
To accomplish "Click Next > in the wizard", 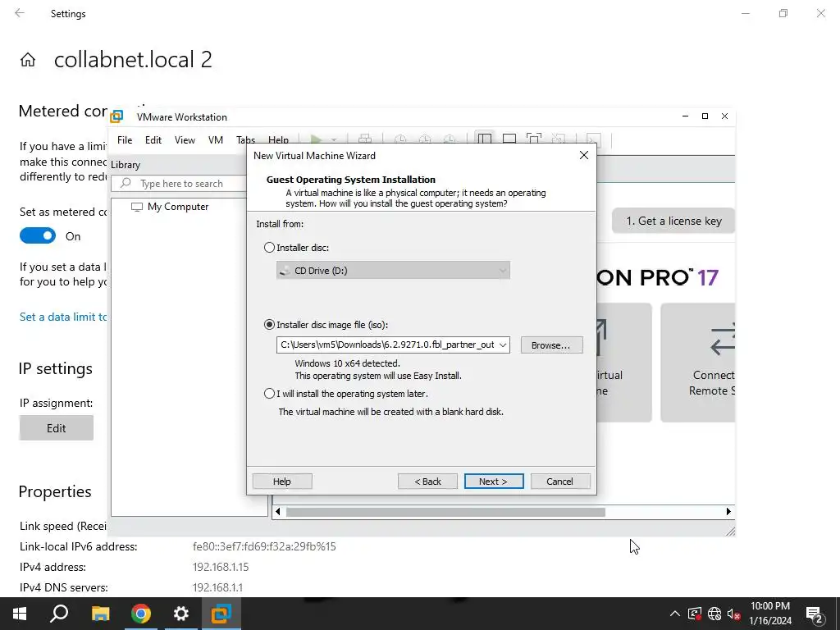I will point(493,481).
